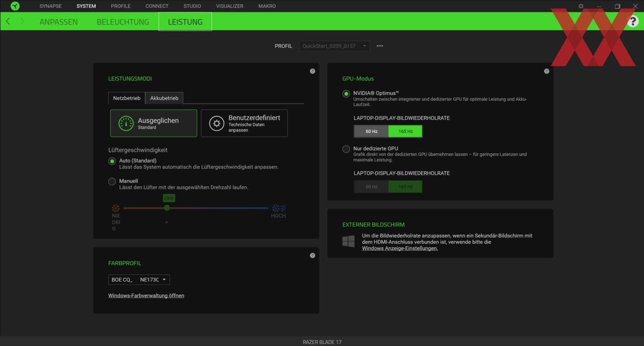Screen dimensions: 644x346
Task: Show help for the GPU-Modus panel
Action: click(x=546, y=71)
